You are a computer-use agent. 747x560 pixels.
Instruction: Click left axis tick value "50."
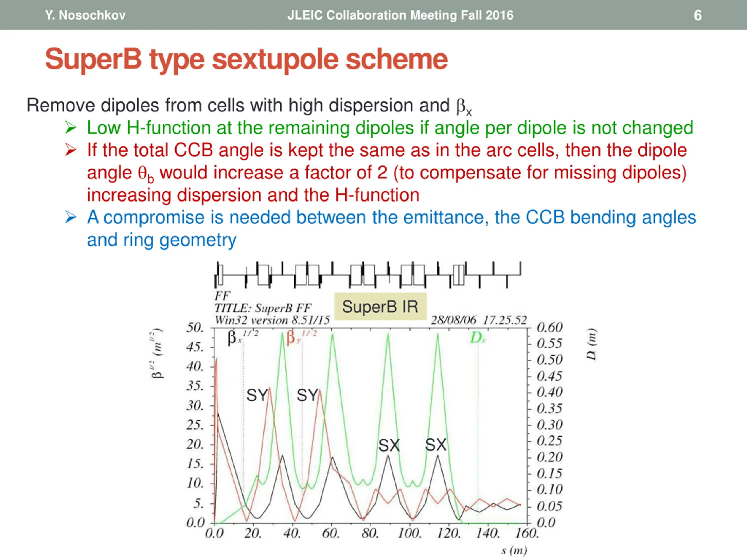[x=195, y=328]
